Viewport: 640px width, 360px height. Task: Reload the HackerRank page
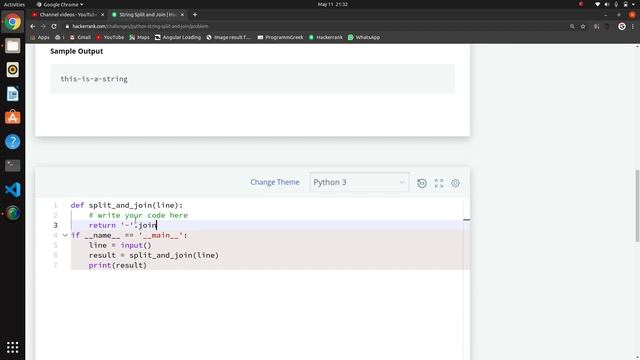tap(54, 26)
